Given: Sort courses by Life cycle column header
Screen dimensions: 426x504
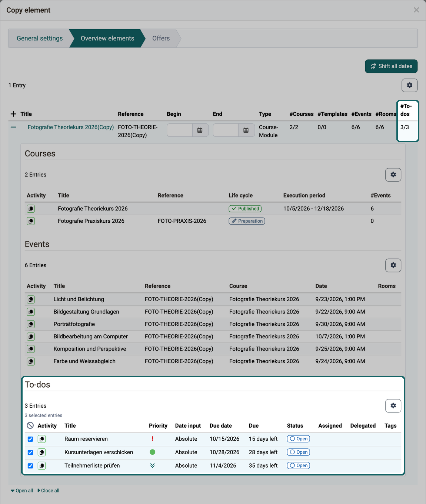Looking at the screenshot, I should click(x=240, y=195).
